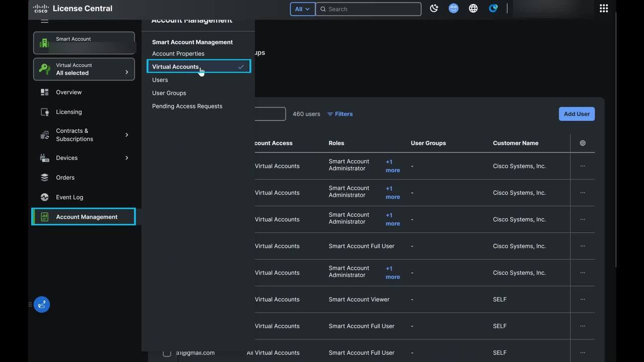
Task: Open row actions for a1@gmail.com user
Action: 583,352
